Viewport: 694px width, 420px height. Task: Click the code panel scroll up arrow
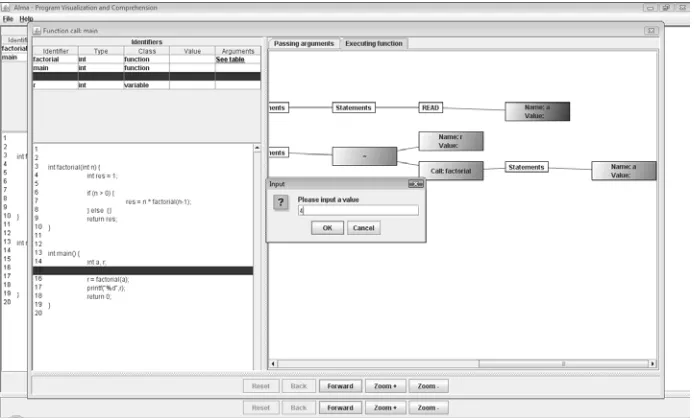coord(257,148)
